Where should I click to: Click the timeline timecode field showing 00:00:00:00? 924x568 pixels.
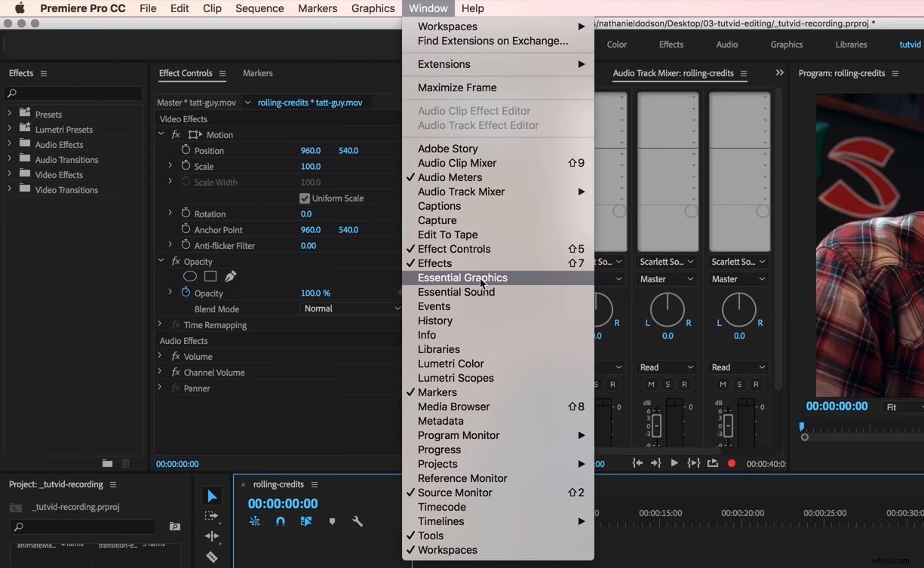click(x=282, y=502)
